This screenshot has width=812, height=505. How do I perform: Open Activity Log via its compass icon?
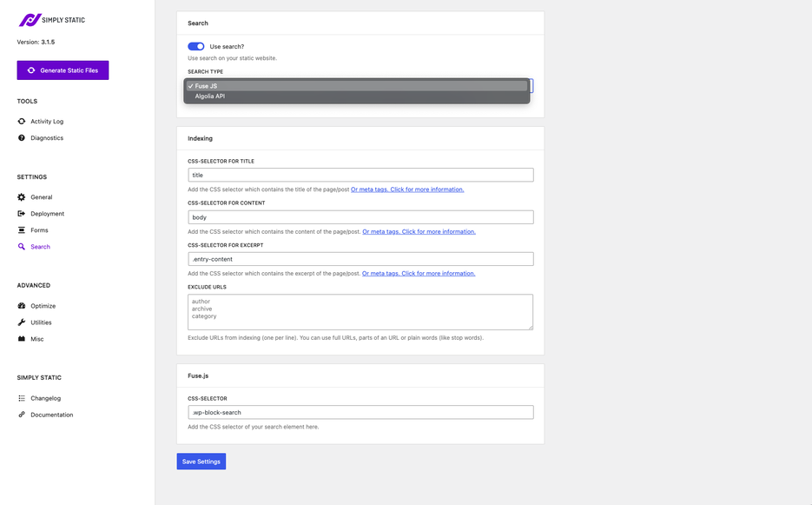21,121
